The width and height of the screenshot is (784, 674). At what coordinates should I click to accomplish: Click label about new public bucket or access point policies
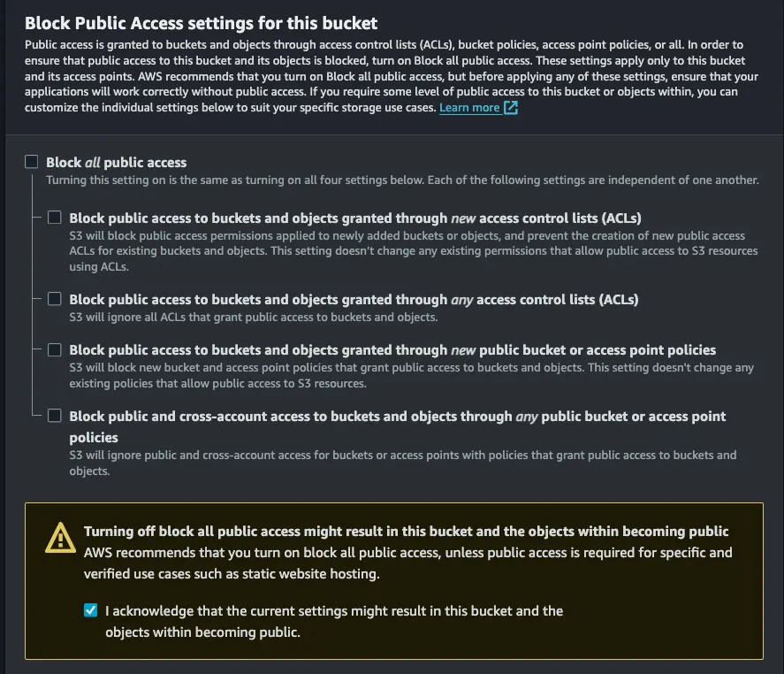(x=392, y=349)
